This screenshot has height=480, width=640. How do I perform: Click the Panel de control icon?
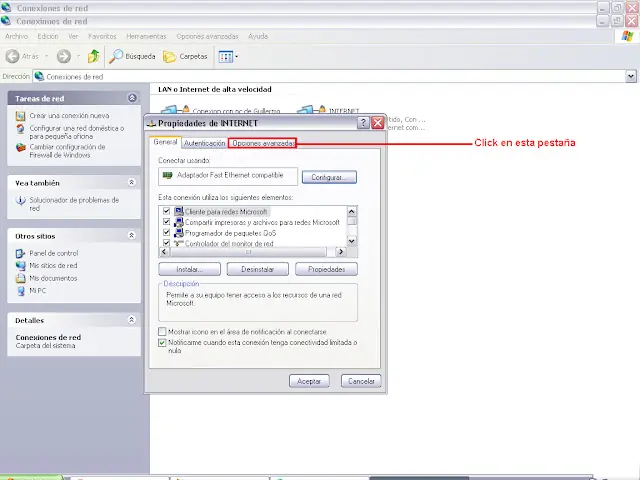(20, 253)
